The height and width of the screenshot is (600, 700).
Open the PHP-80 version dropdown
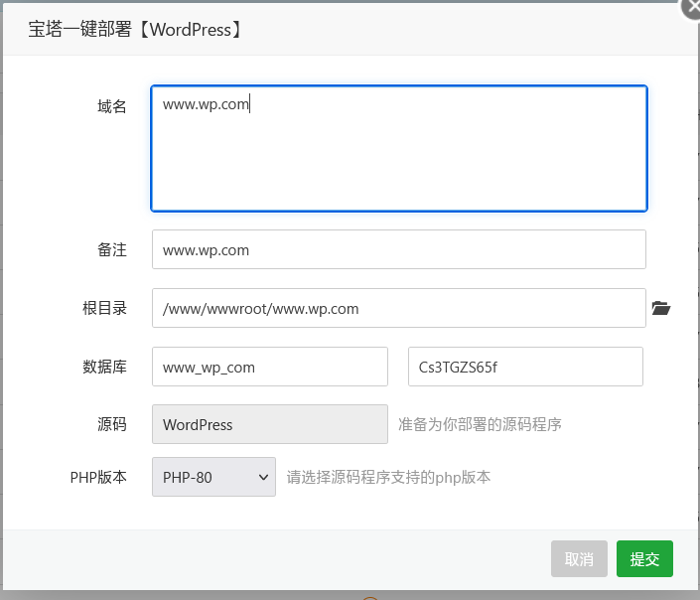(x=213, y=477)
